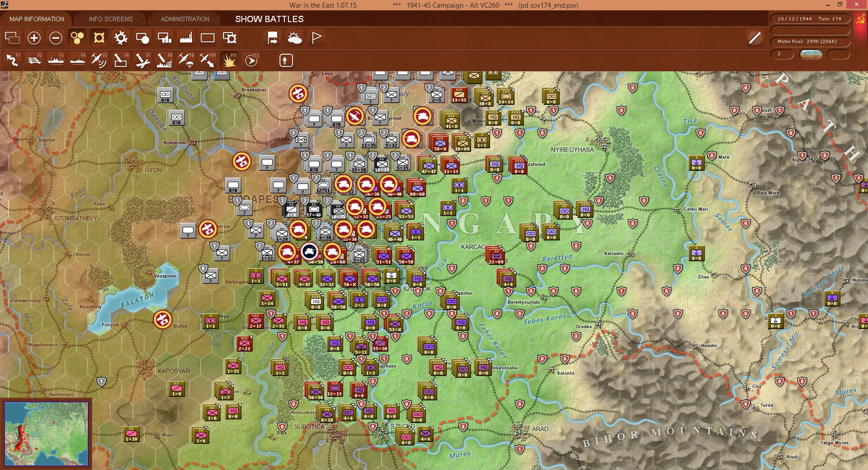
Task: Click the NYIREGYHASA city label
Action: click(x=572, y=150)
